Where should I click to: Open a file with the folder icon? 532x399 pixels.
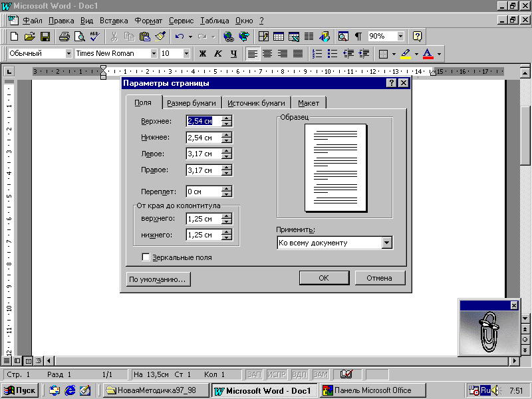tap(29, 37)
